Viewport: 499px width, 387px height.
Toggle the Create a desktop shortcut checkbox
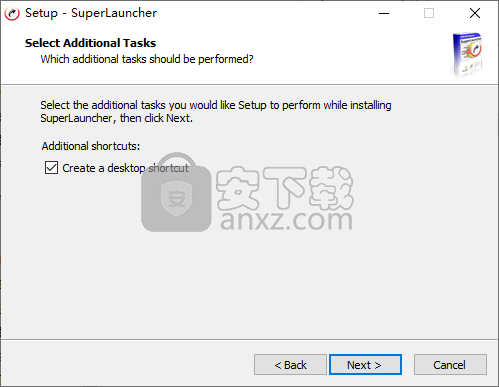coord(51,168)
